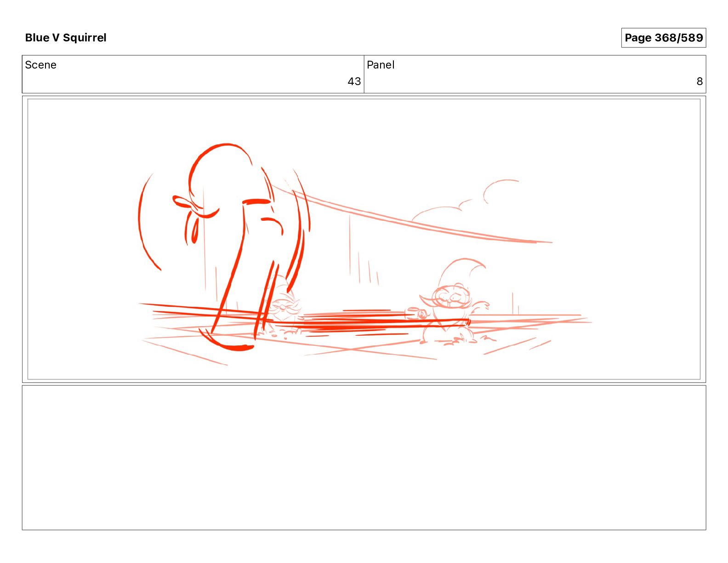Click the 'Panel' label
The width and height of the screenshot is (728, 563).
pos(381,65)
